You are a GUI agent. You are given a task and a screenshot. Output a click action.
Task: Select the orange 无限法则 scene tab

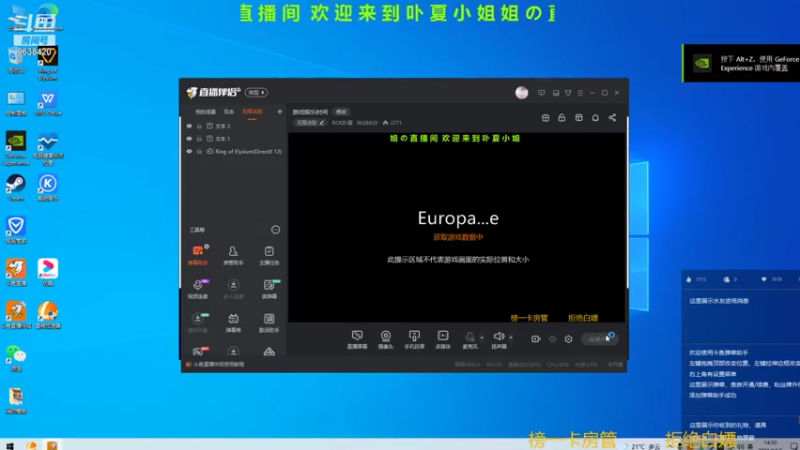(252, 112)
